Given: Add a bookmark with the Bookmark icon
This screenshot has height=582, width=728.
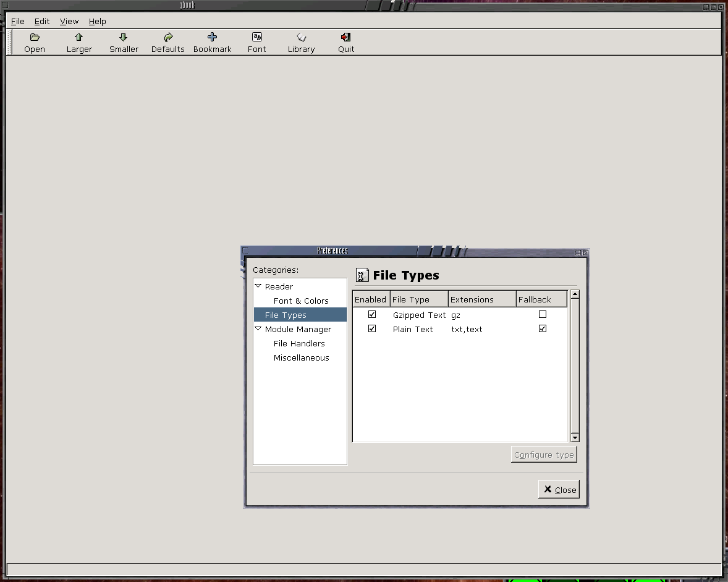Looking at the screenshot, I should click(x=213, y=38).
